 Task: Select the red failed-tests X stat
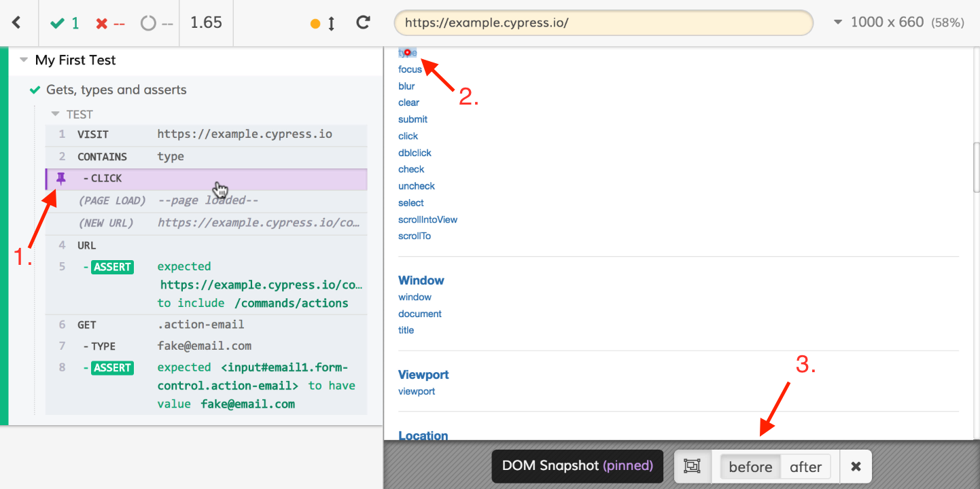[x=109, y=22]
